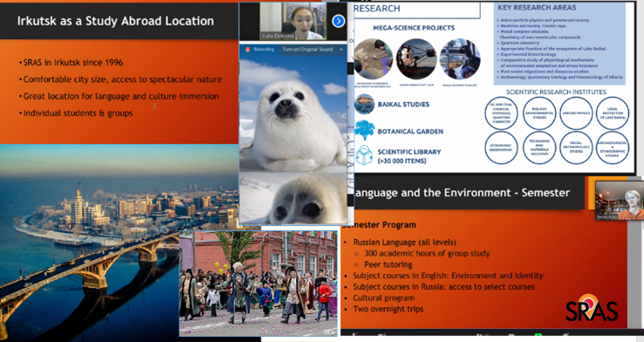Click the Legal Protection of Lake Baikal circle

click(613, 113)
